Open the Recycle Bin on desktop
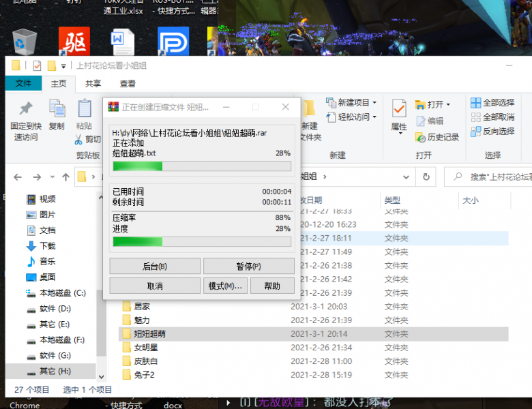This screenshot has width=532, height=409. click(25, 41)
